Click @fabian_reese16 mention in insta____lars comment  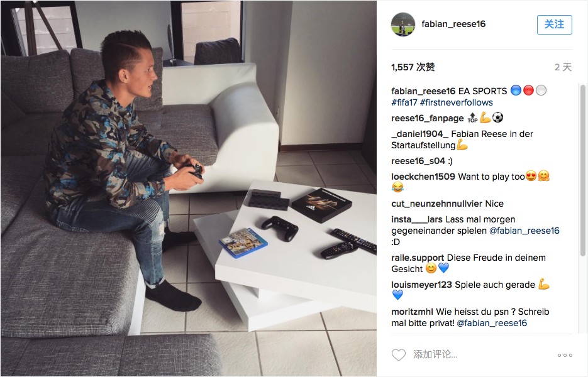coord(524,231)
